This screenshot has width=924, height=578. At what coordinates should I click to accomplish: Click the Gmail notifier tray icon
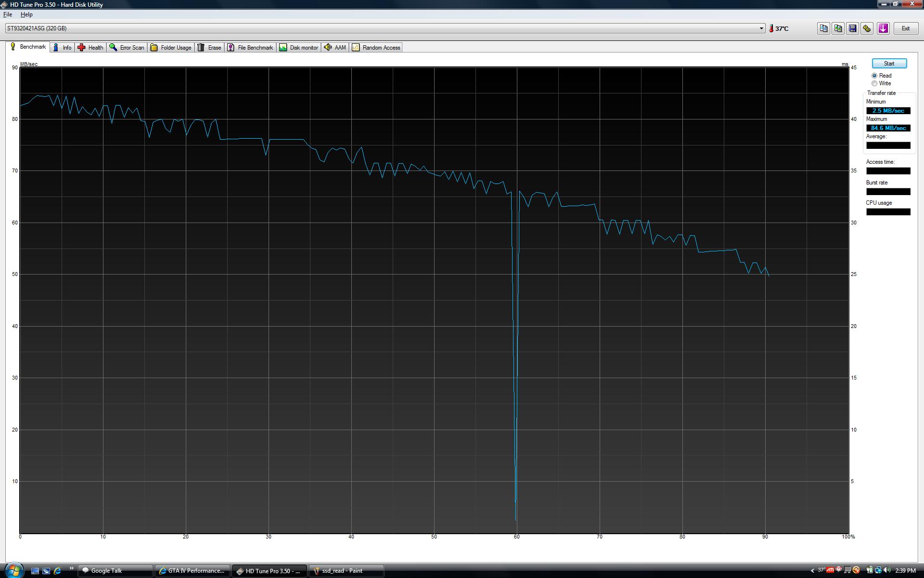click(839, 570)
